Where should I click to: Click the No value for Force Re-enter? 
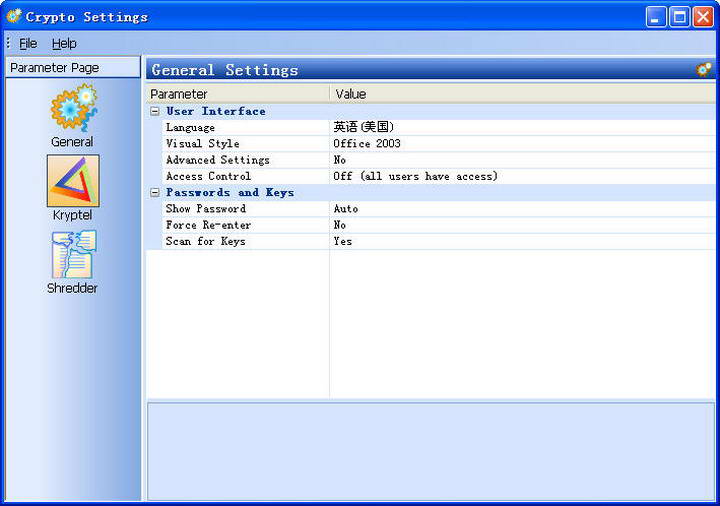pos(340,225)
